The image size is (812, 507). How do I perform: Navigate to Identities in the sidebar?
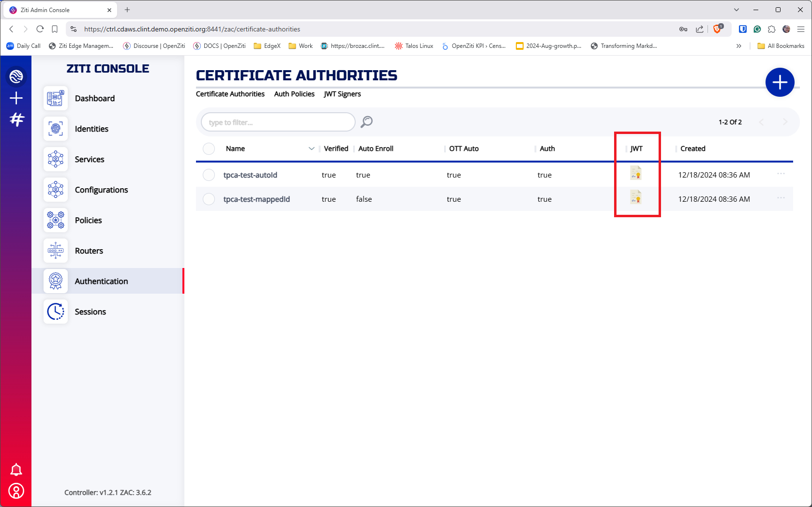(x=91, y=129)
